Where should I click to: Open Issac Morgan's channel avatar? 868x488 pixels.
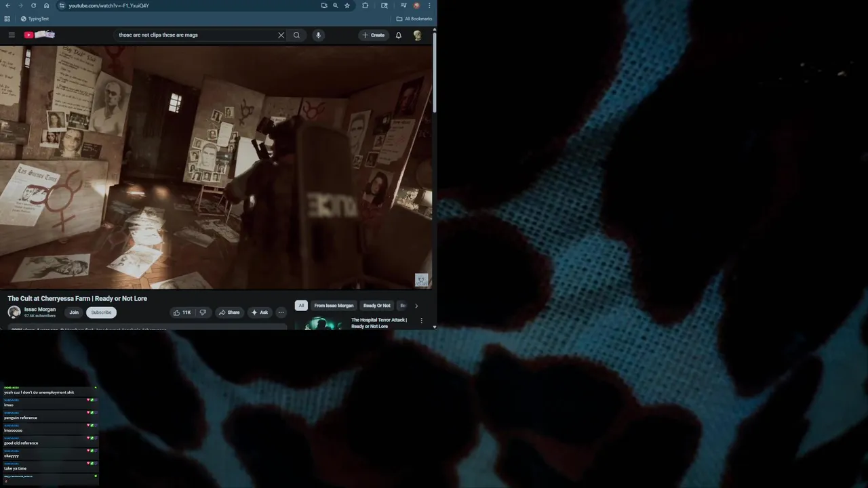(x=14, y=312)
